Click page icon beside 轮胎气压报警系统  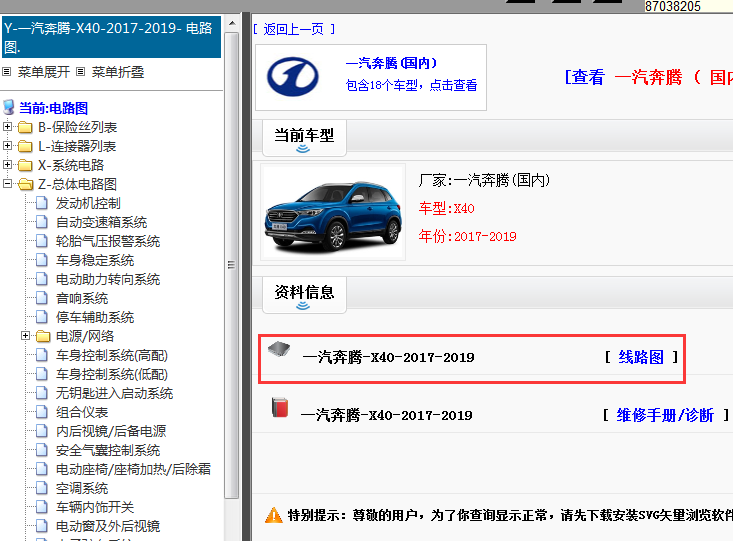pyautogui.click(x=42, y=241)
